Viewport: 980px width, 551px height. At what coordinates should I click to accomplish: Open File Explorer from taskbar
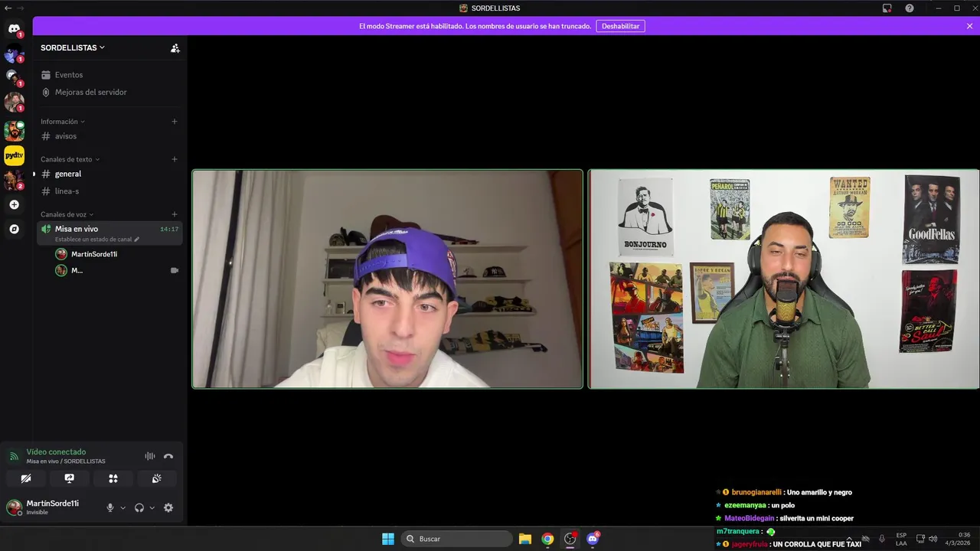click(x=525, y=539)
